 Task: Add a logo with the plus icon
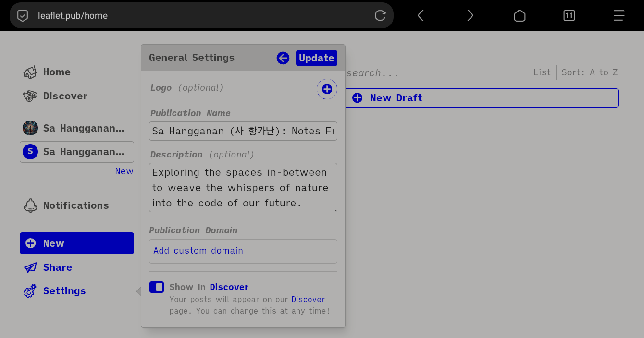pyautogui.click(x=327, y=89)
